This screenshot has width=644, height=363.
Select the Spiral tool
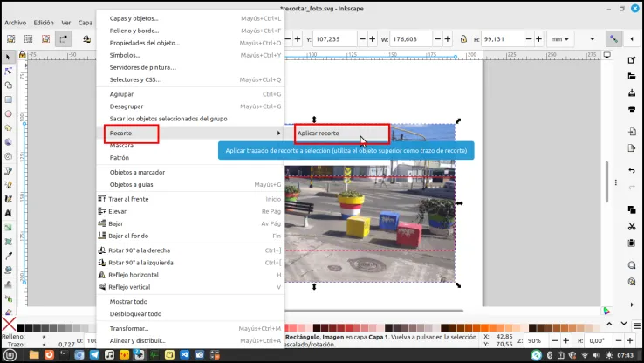coord(8,156)
